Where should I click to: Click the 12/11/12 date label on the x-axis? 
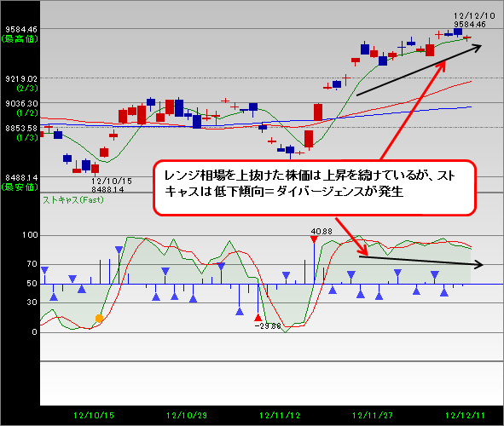tap(280, 416)
